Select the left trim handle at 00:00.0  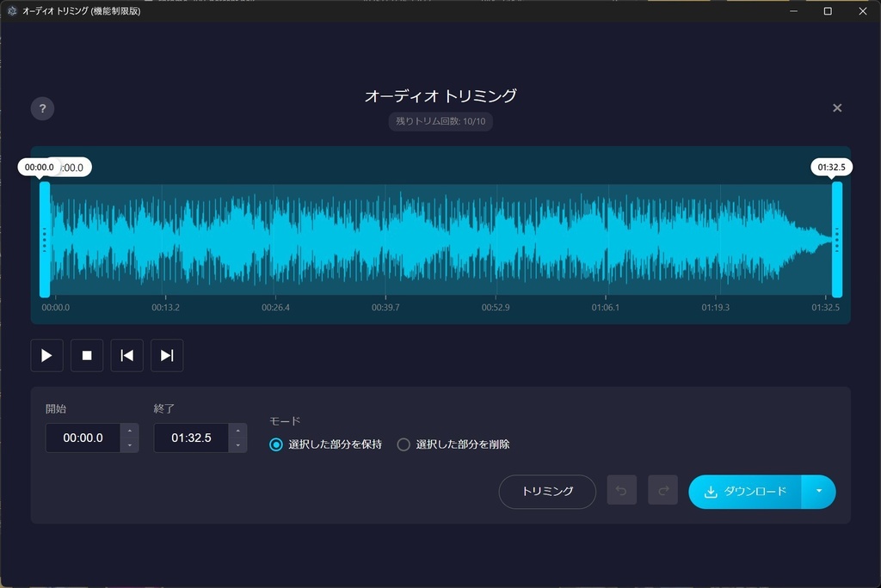click(44, 236)
